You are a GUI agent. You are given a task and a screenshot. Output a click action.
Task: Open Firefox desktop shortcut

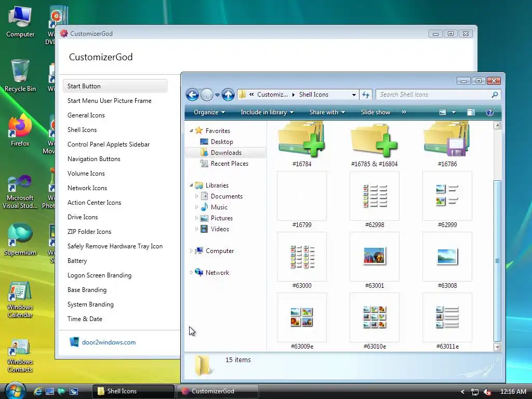pos(20,130)
